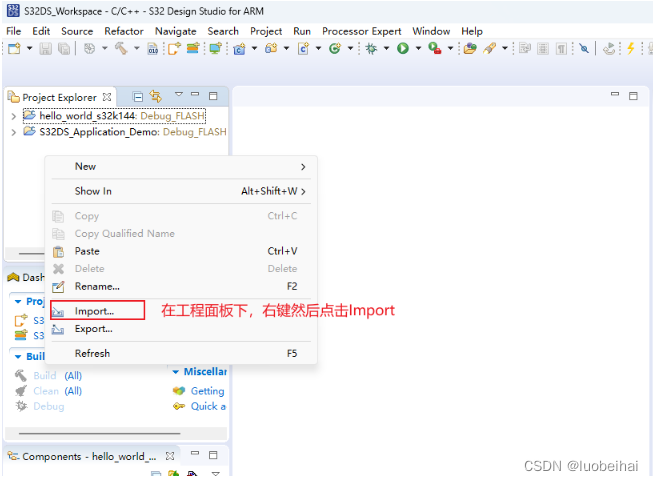The image size is (653, 481).
Task: Click the Dashboard horizontal scrollbar
Action: pos(99,434)
